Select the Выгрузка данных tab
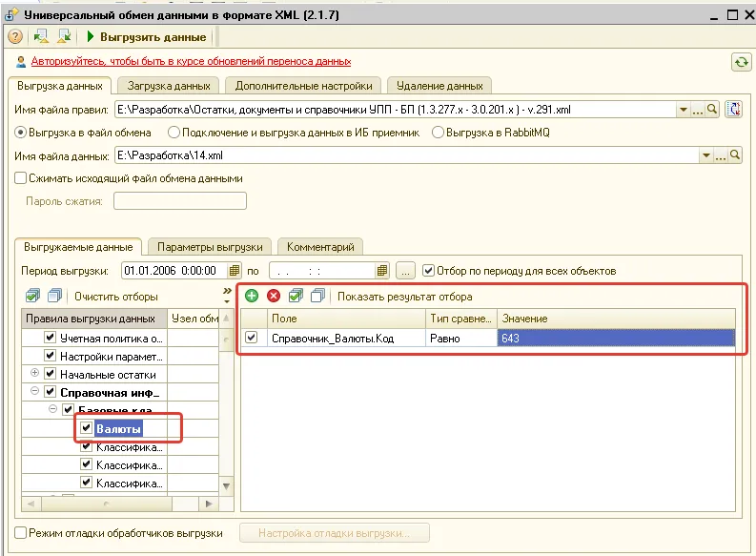Screen dimensions: 756x556 (60, 86)
